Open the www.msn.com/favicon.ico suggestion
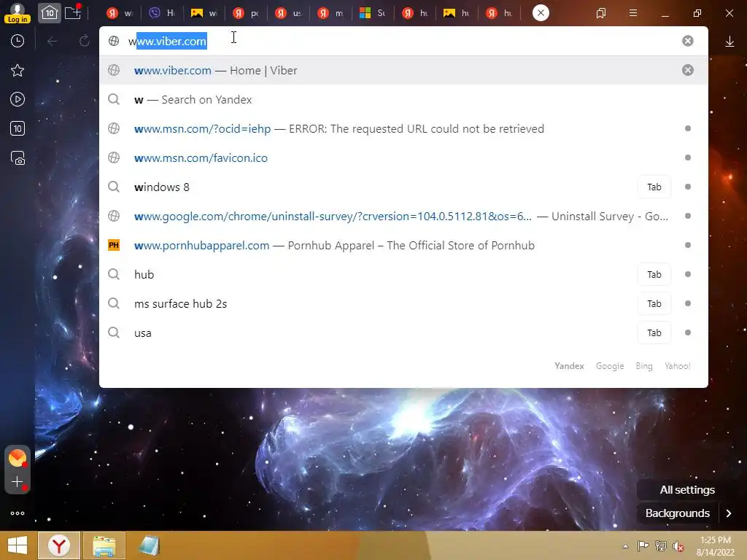 click(403, 157)
